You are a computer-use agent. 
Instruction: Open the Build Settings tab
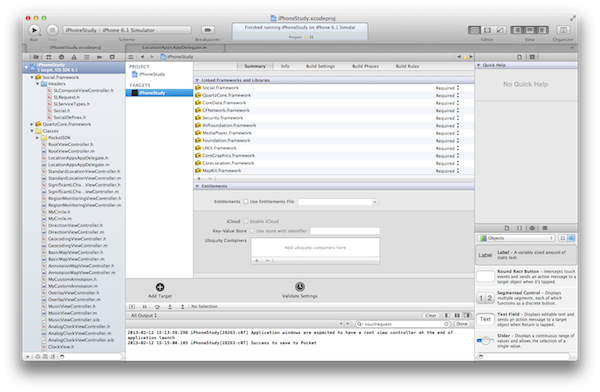pos(320,66)
